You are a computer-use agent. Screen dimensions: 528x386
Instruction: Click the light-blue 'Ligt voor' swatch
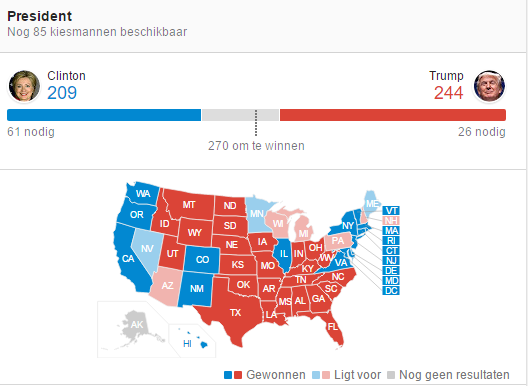(316, 375)
